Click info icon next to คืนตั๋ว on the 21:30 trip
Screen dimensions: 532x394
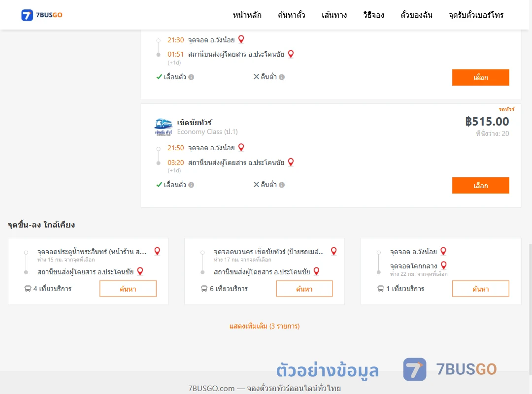(x=282, y=77)
